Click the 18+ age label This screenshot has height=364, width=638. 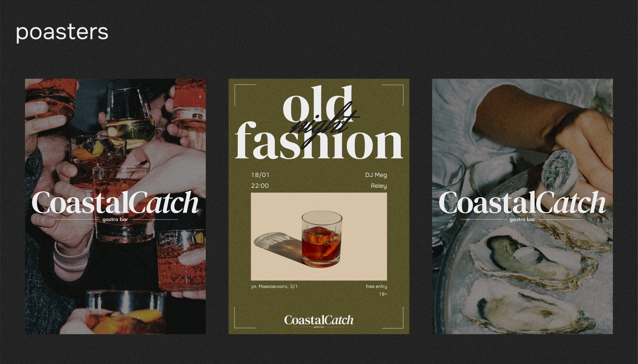tap(383, 294)
